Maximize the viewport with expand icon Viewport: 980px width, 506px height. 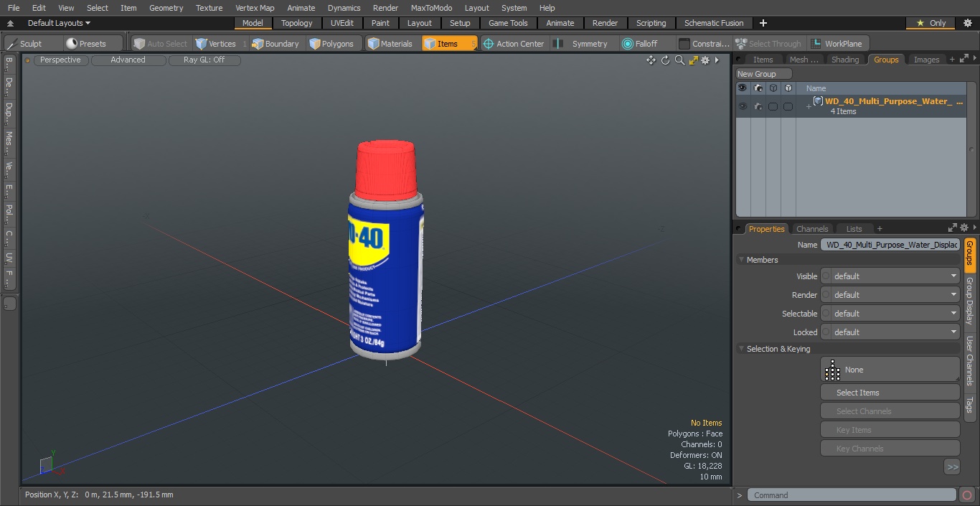pos(693,60)
